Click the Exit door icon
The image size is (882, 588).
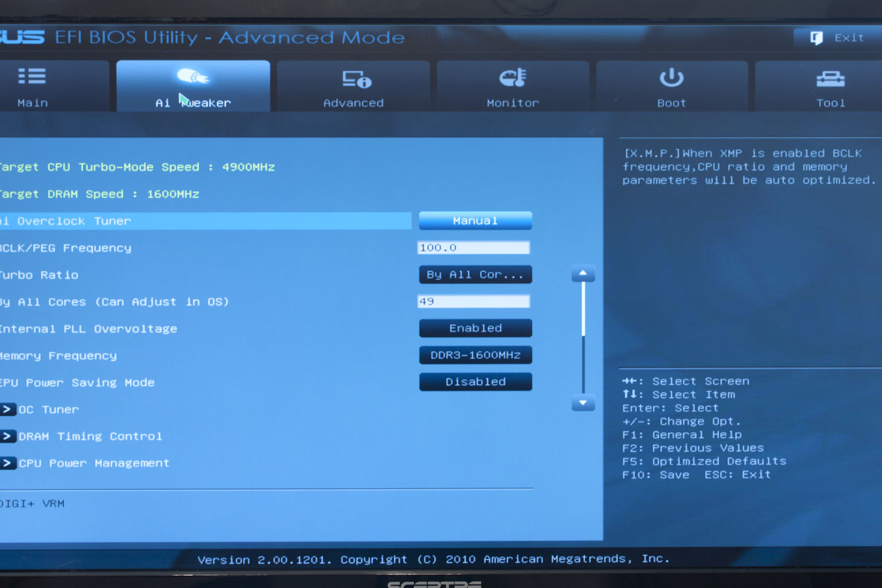click(817, 38)
